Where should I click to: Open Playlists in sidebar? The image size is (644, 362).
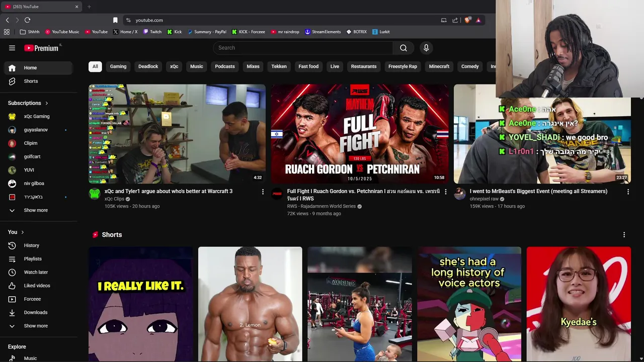[38, 259]
